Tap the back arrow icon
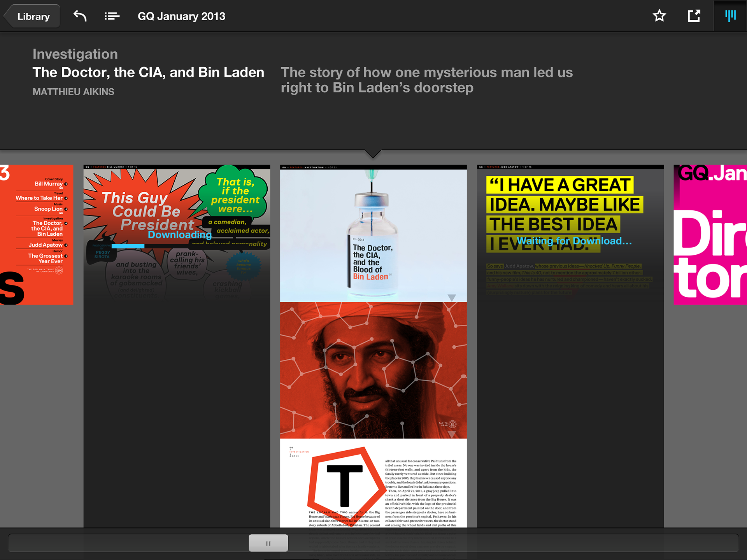 pos(80,16)
